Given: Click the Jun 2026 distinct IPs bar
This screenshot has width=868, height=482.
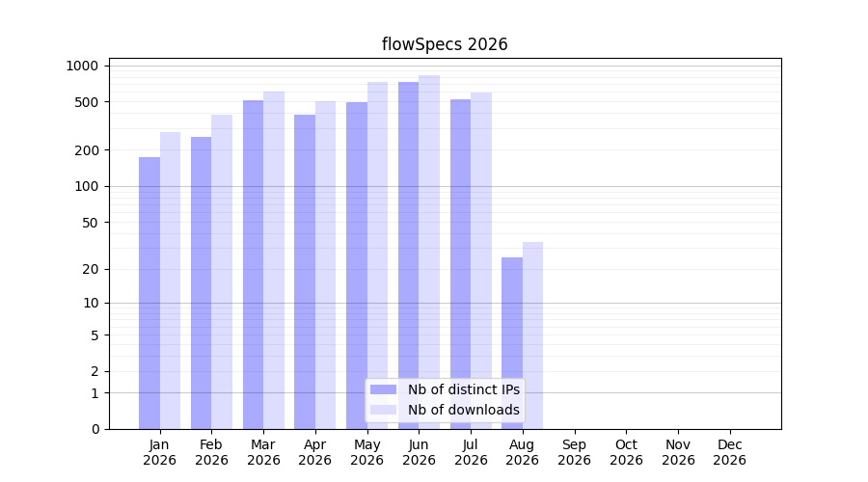Looking at the screenshot, I should coord(409,255).
